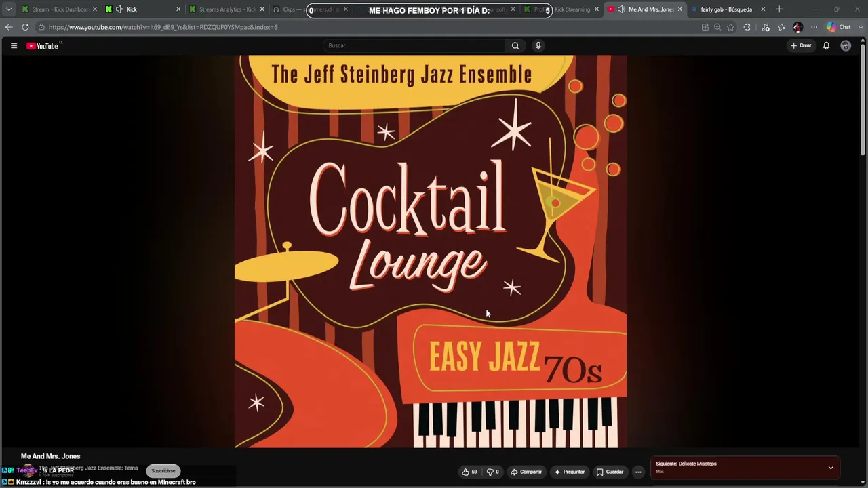
Task: Focus the YouTube 'Buscar' search field
Action: [x=414, y=45]
